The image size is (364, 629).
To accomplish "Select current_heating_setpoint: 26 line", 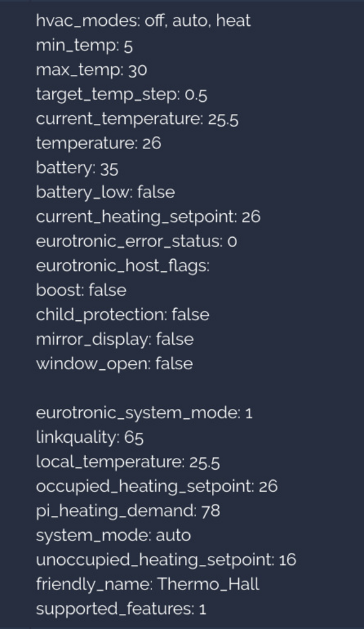I will [x=148, y=216].
